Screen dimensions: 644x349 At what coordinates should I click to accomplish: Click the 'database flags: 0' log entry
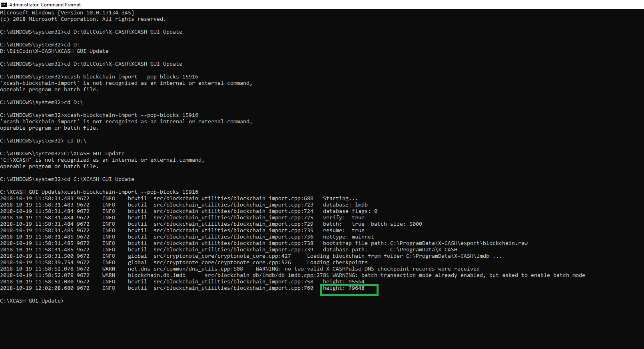(350, 211)
